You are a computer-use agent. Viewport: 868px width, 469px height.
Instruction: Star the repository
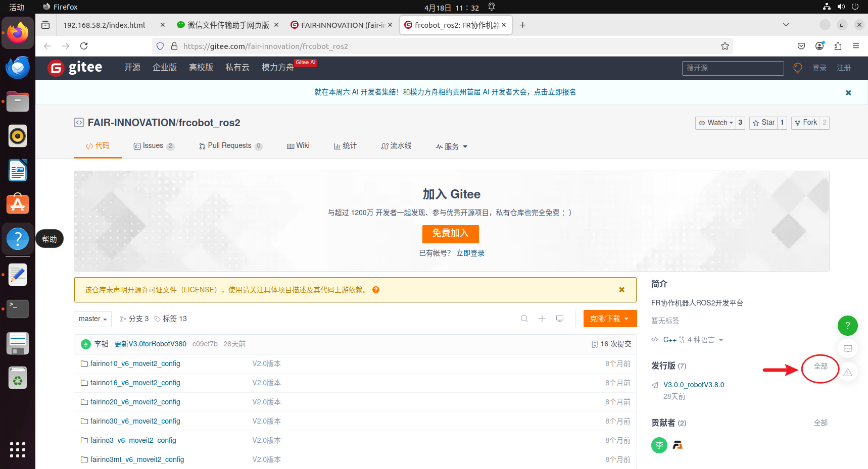click(763, 123)
